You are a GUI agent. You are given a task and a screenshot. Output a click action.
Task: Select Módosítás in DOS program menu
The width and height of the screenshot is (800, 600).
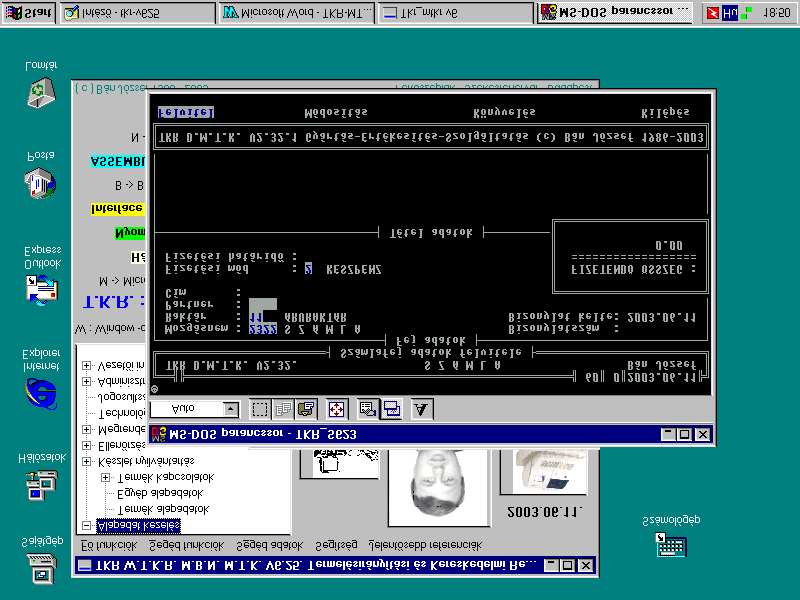click(x=336, y=112)
